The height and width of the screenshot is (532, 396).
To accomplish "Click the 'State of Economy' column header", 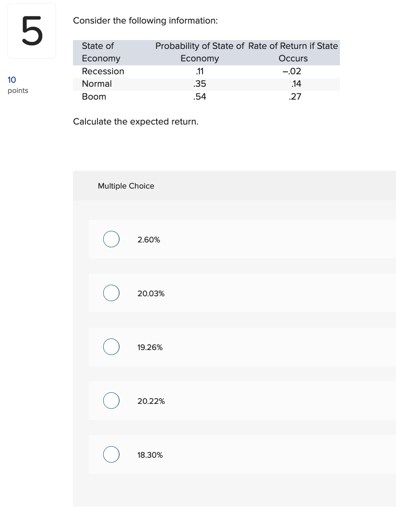I will (101, 52).
